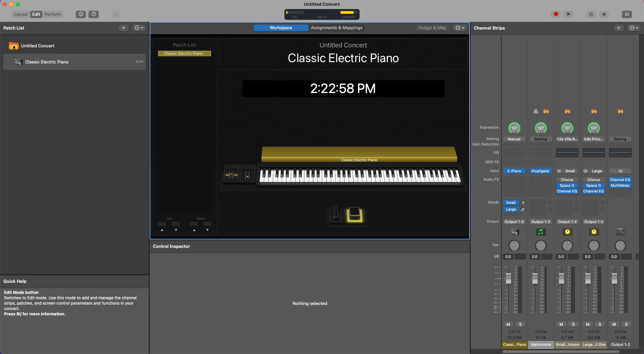The height and width of the screenshot is (354, 644).
Task: Click the Small bus expression knob
Action: 567,128
